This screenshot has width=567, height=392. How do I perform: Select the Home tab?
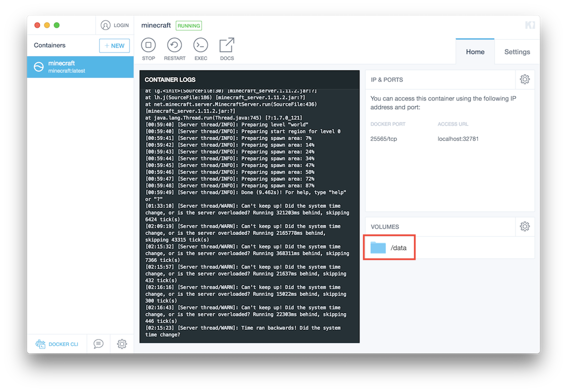point(475,52)
